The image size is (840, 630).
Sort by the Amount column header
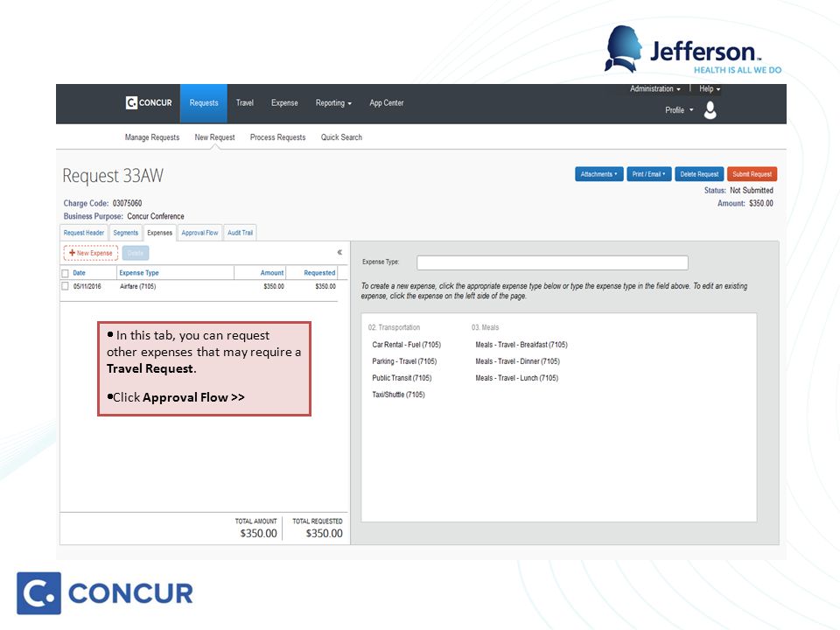point(272,273)
